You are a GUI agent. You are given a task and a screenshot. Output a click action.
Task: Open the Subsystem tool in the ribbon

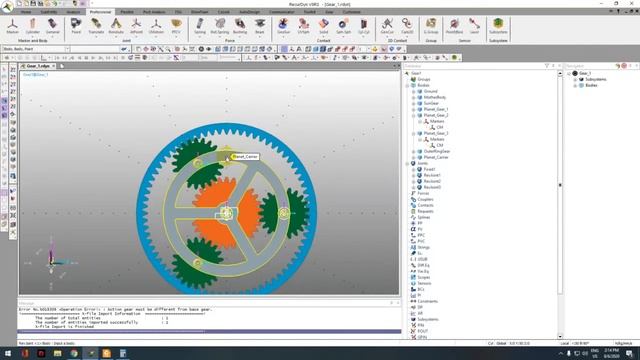click(x=498, y=26)
